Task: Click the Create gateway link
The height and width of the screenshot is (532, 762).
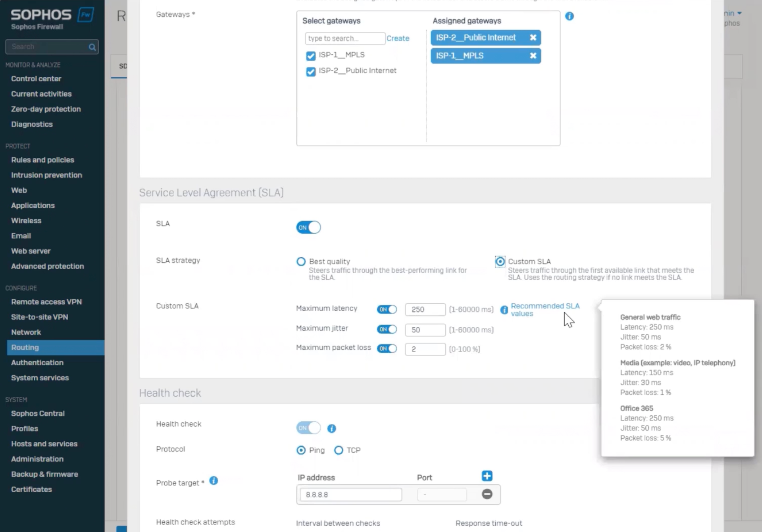Action: [398, 38]
